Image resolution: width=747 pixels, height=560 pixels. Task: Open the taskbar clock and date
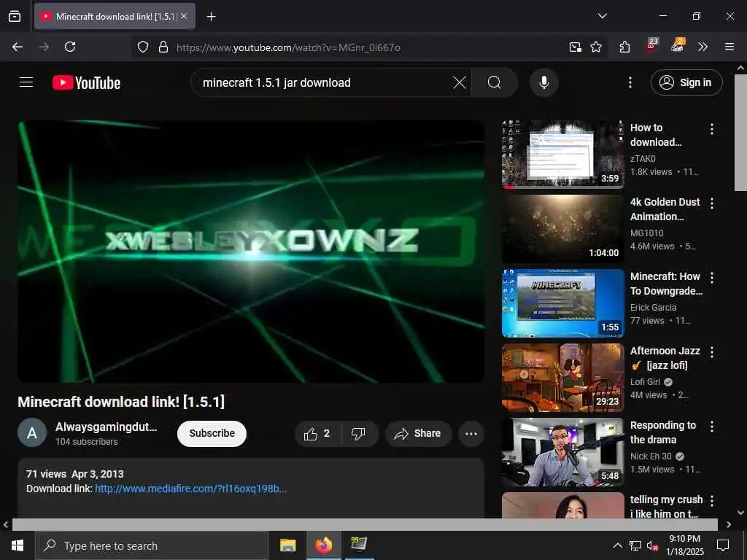(684, 545)
